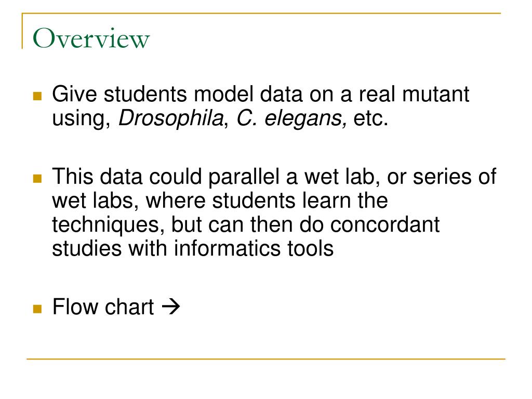Click the Overview slide title
Screen dimensions: 532x399
coord(91,38)
